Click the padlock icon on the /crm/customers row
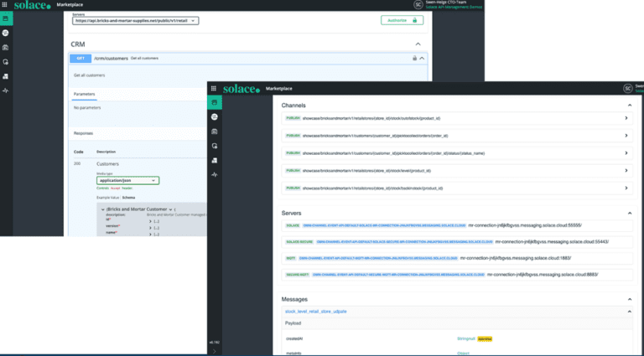Screen dimensions: 644x356 pyautogui.click(x=414, y=59)
